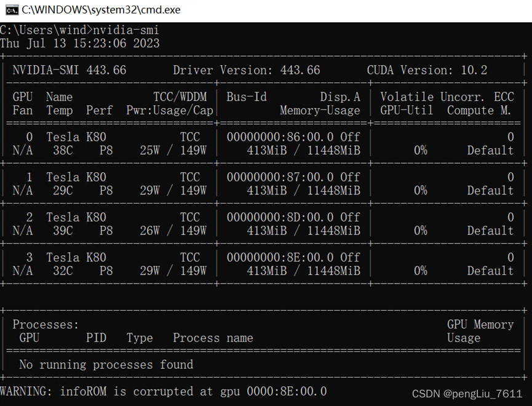Click bus id '00000000:86:00.0 Off'
The width and height of the screenshot is (532, 406).
tap(293, 137)
